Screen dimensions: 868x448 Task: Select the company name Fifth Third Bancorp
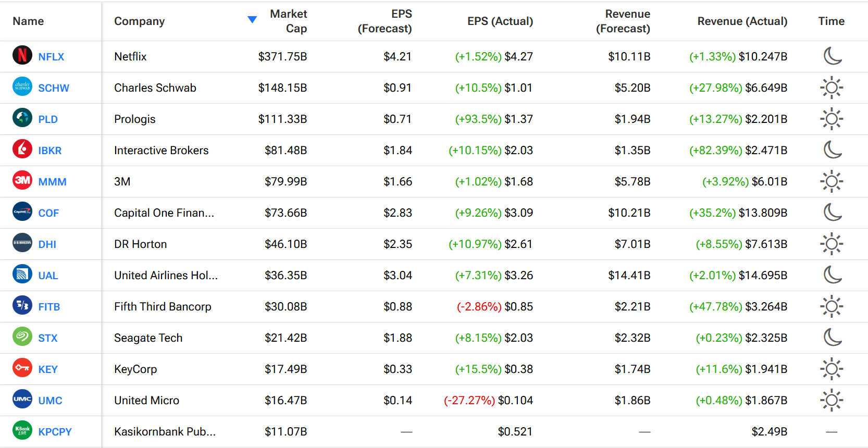(x=163, y=306)
